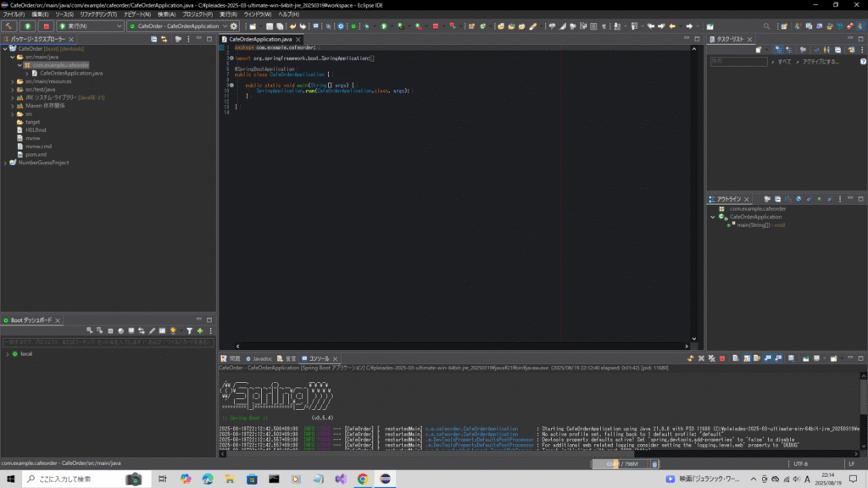
Task: Click the Task List search field
Action: point(738,61)
